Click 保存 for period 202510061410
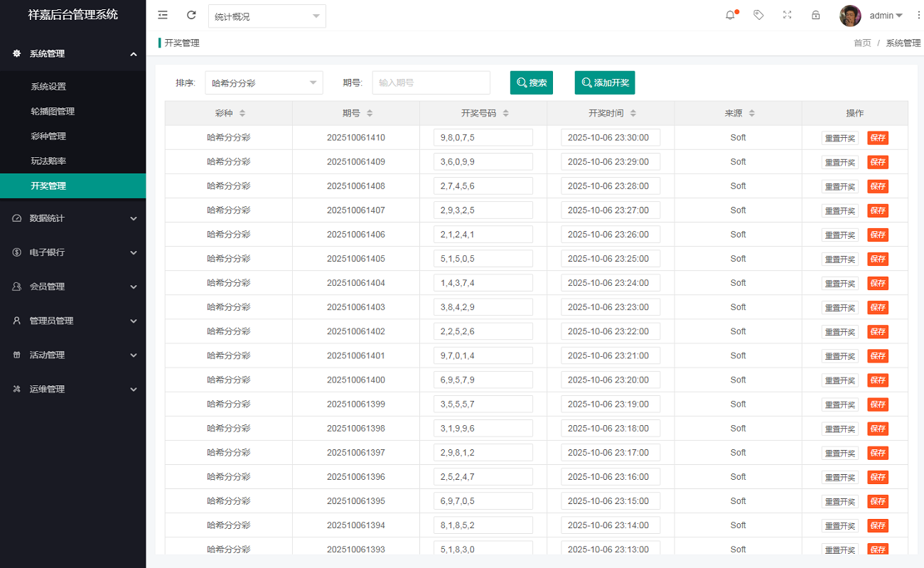 coord(877,138)
